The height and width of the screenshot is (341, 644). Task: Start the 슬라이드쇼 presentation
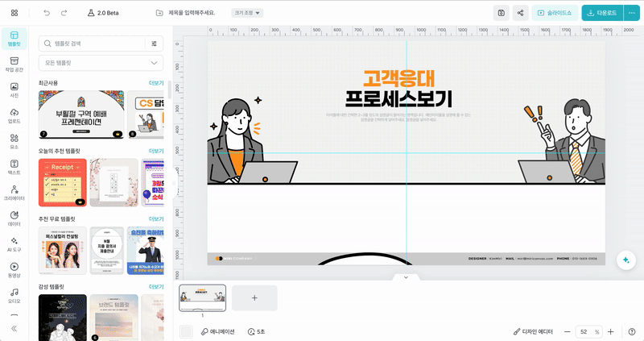555,13
